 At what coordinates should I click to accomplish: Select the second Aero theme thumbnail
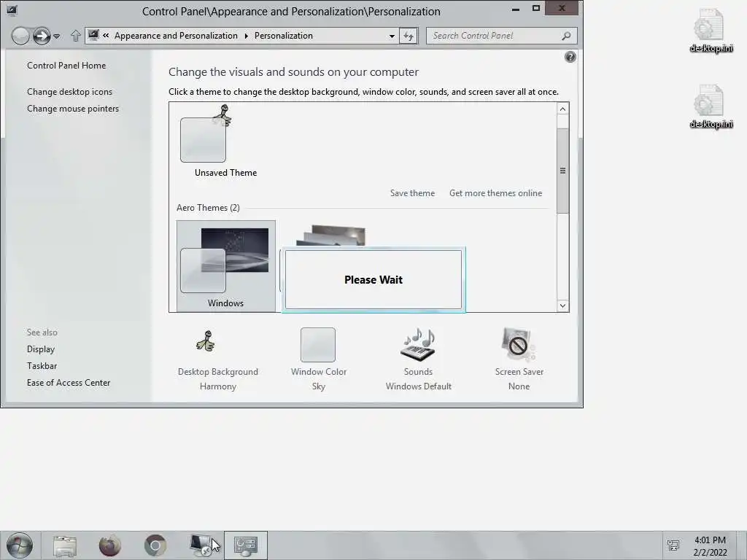330,236
